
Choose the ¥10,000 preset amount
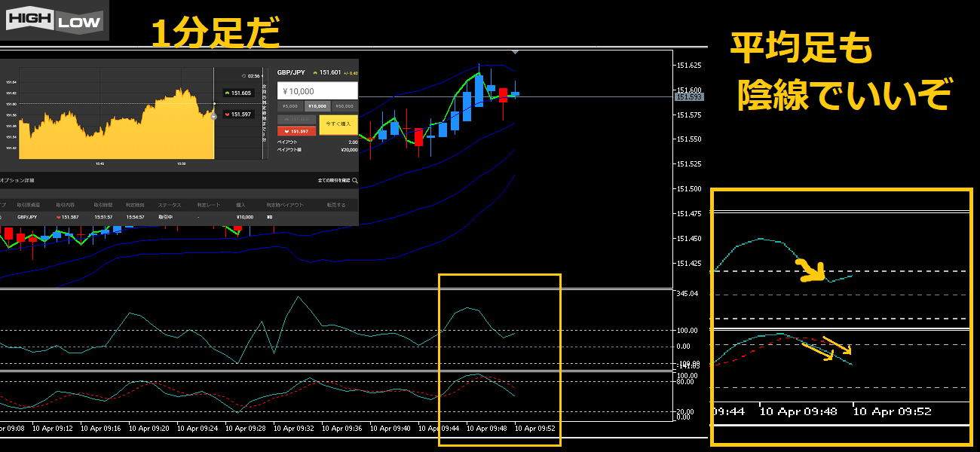[317, 106]
